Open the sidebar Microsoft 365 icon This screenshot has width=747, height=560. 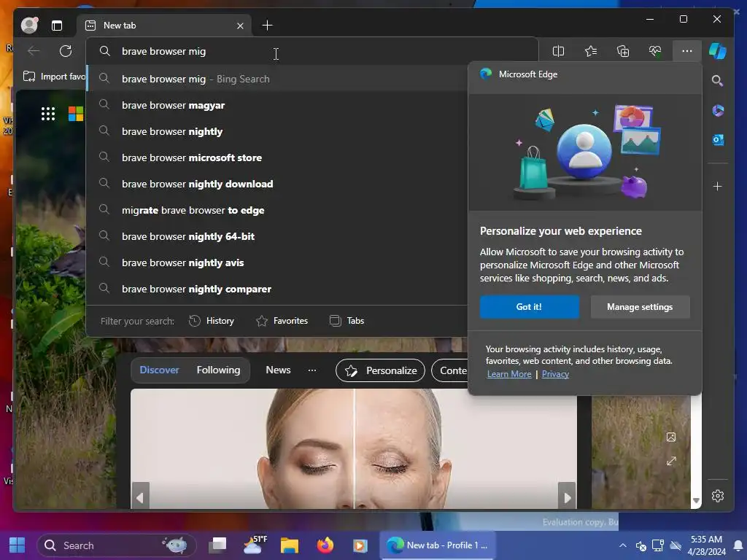click(x=718, y=111)
